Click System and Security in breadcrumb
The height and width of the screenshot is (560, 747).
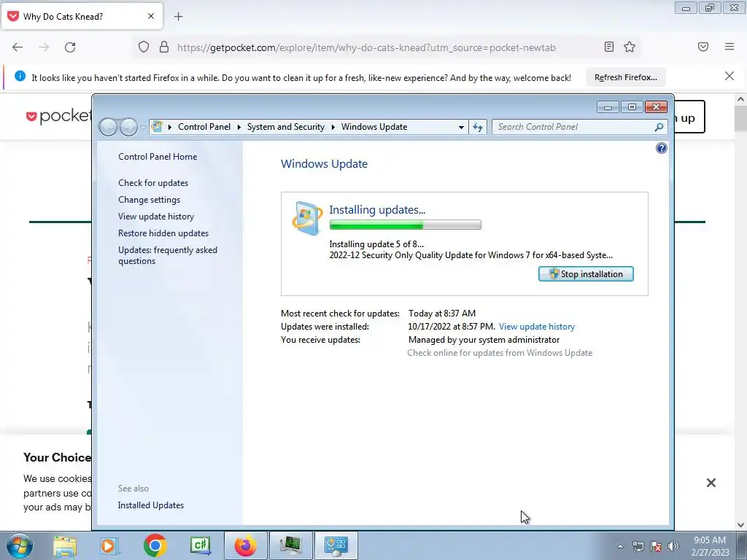286,127
